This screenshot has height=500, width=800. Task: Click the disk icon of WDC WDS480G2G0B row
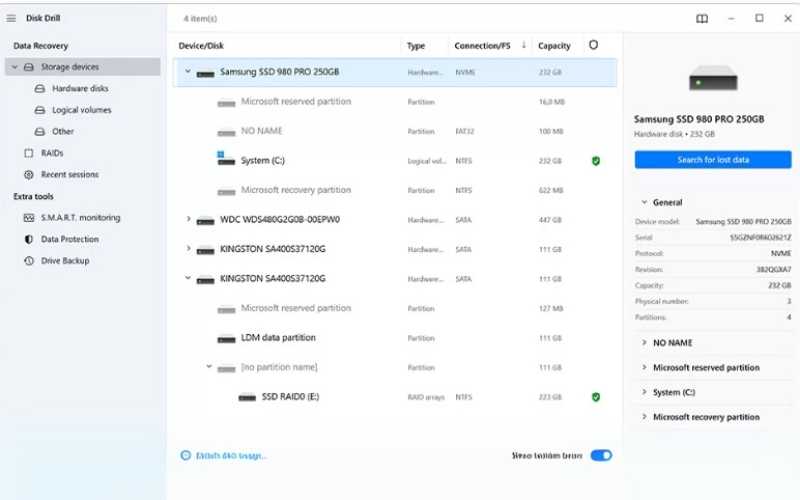coord(205,221)
